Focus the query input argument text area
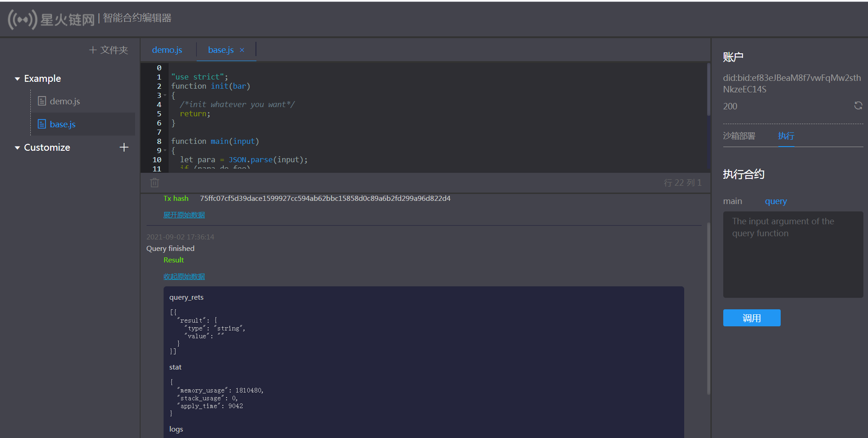This screenshot has width=868, height=438. coord(793,255)
